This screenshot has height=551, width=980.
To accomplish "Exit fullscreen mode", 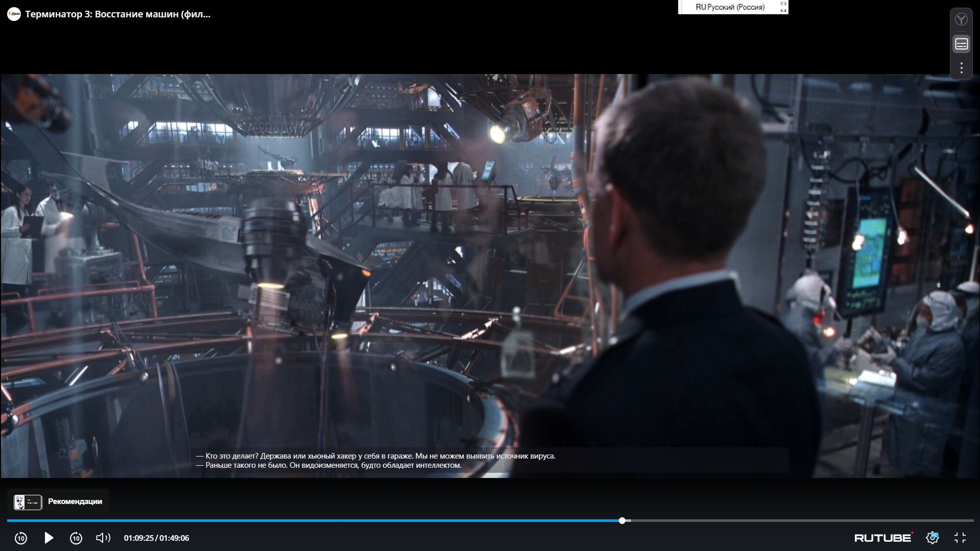I will tap(960, 538).
